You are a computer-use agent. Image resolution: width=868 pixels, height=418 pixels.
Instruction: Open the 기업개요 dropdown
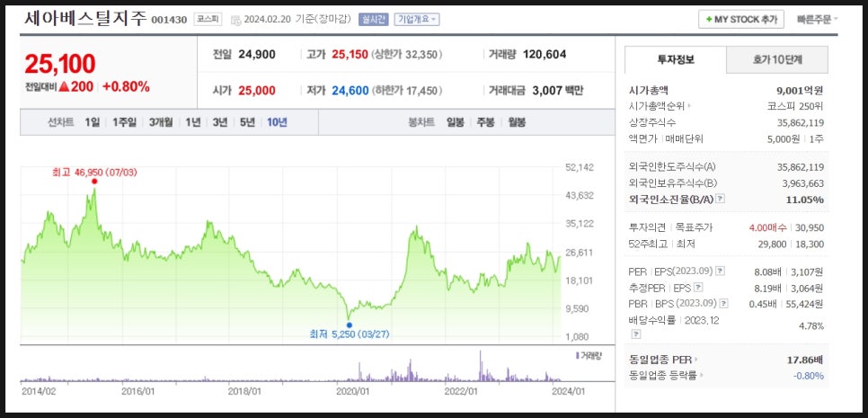(417, 20)
